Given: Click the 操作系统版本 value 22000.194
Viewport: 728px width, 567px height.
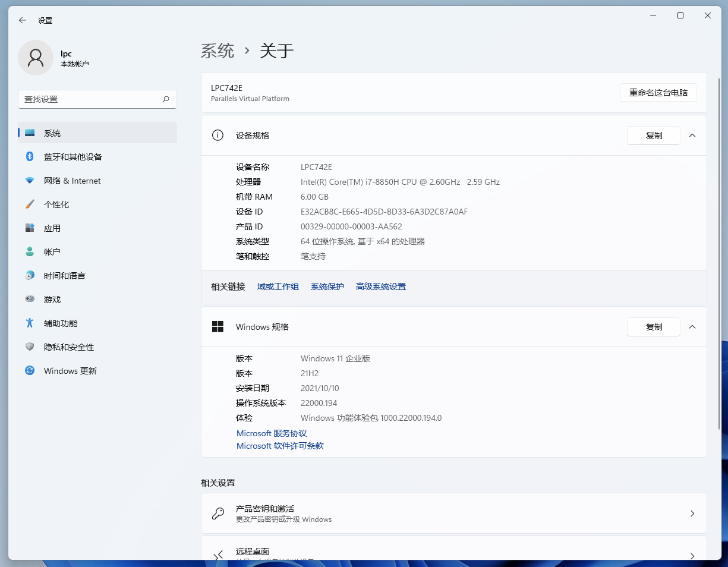Looking at the screenshot, I should [319, 403].
